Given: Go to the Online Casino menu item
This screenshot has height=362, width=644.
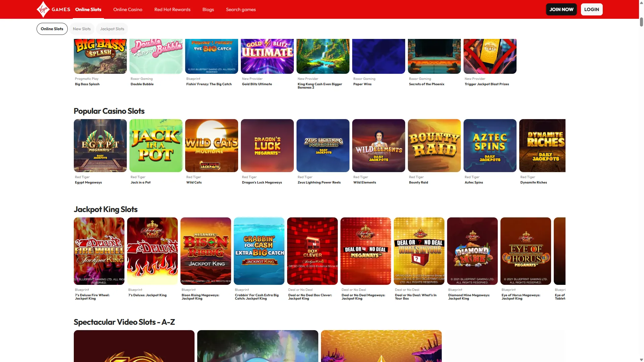Looking at the screenshot, I should [128, 9].
